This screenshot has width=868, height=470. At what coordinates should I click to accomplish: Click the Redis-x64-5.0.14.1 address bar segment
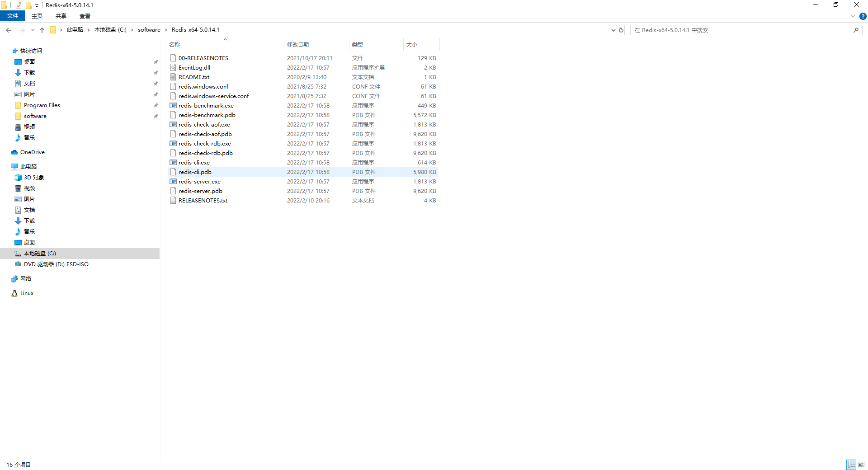(x=195, y=30)
